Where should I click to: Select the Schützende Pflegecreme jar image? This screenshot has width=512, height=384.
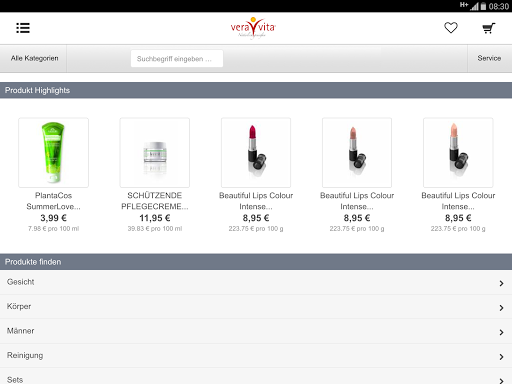155,152
